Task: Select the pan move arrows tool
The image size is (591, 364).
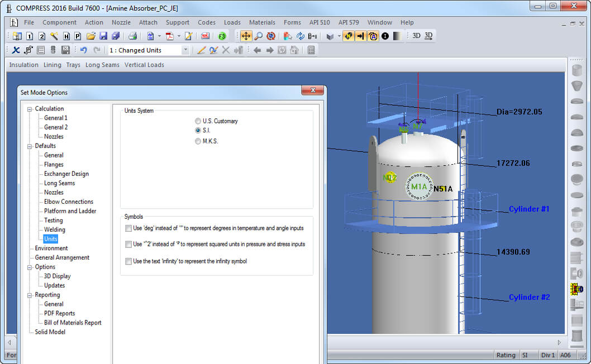Action: [x=246, y=36]
